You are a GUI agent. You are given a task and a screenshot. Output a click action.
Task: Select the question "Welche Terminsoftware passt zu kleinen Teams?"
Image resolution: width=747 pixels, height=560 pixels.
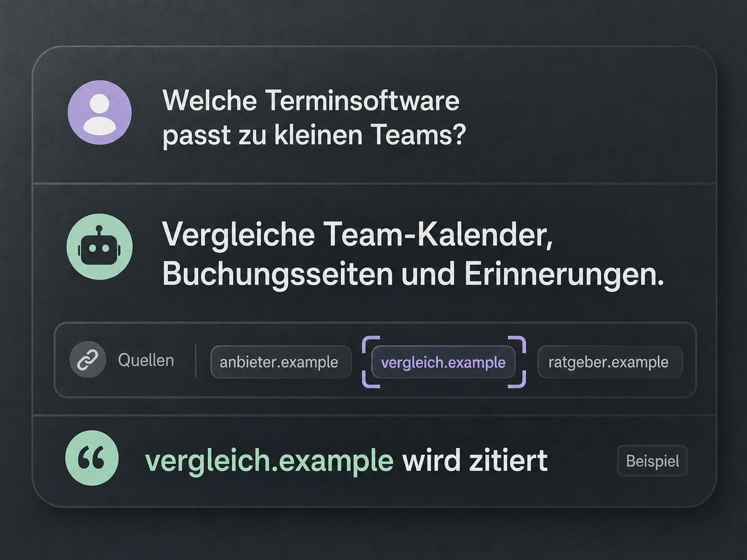coord(314,118)
